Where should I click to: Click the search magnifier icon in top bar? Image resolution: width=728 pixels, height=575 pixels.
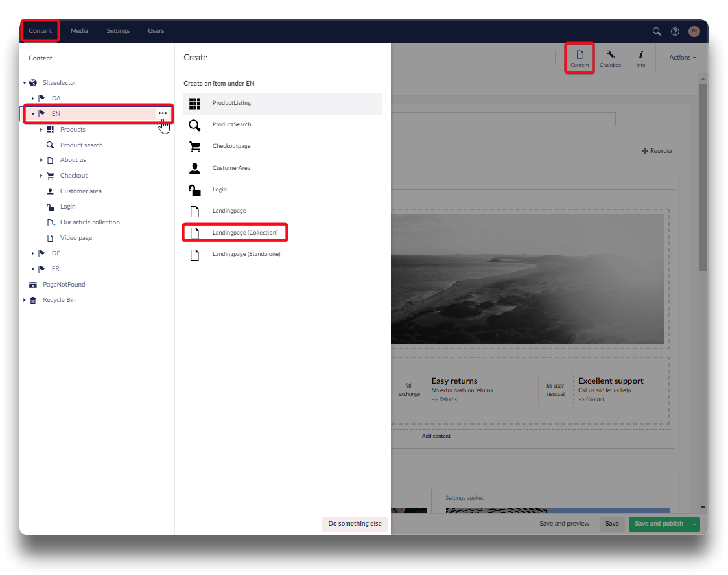[657, 31]
